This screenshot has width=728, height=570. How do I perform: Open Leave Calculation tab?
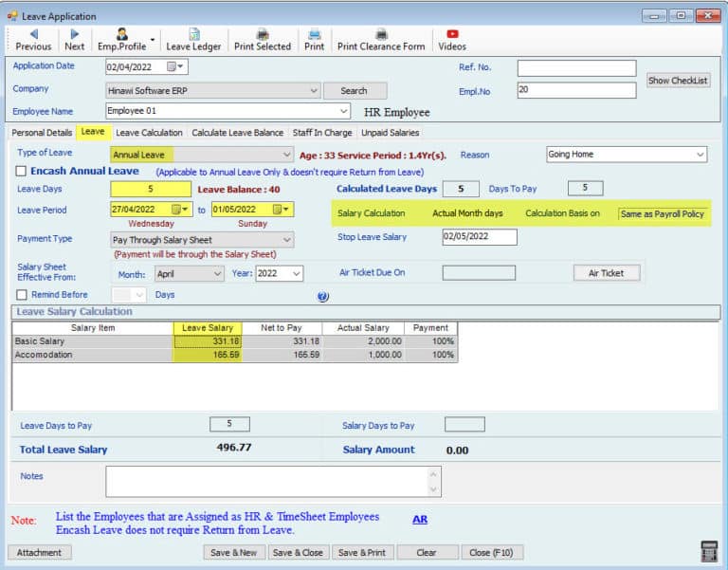point(149,133)
